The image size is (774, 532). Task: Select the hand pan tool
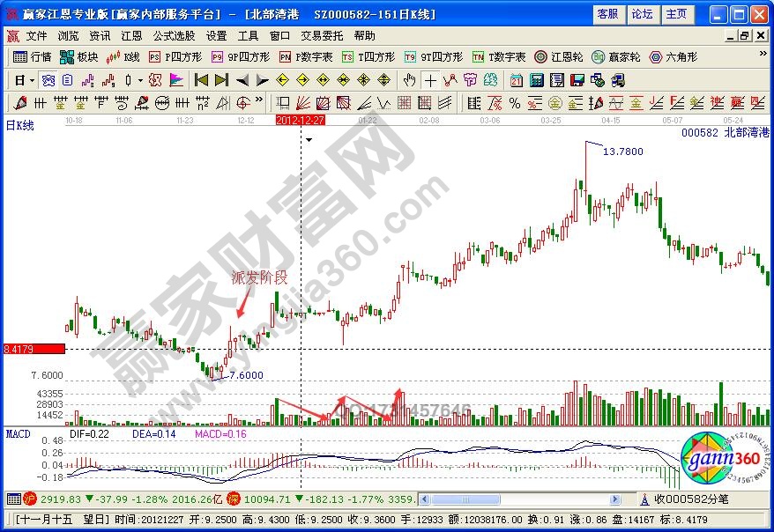point(410,79)
